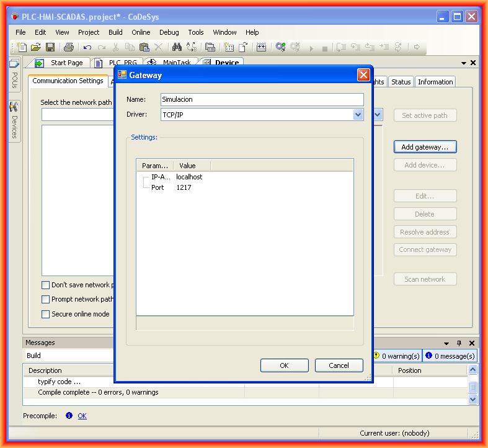Save the project with the floppy disk icon

50,47
